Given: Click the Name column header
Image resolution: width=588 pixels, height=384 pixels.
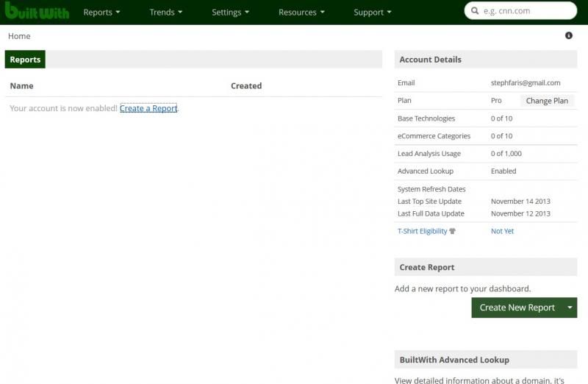Looking at the screenshot, I should coord(22,86).
